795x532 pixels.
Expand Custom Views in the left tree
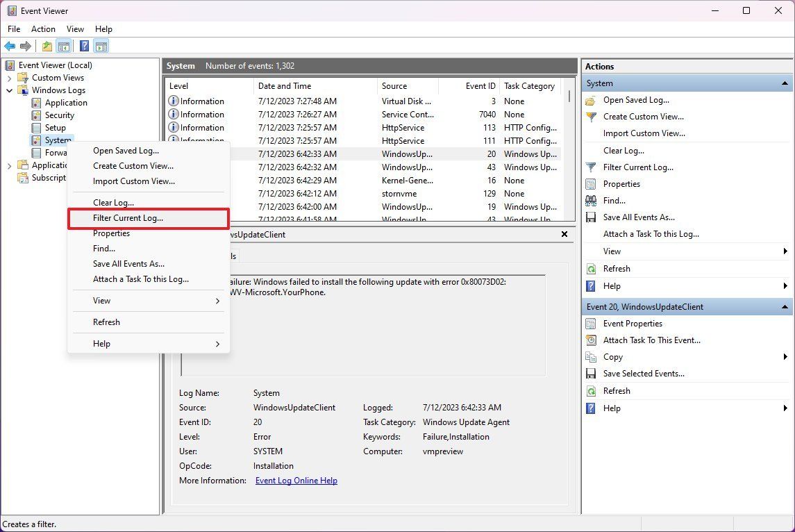click(9, 77)
